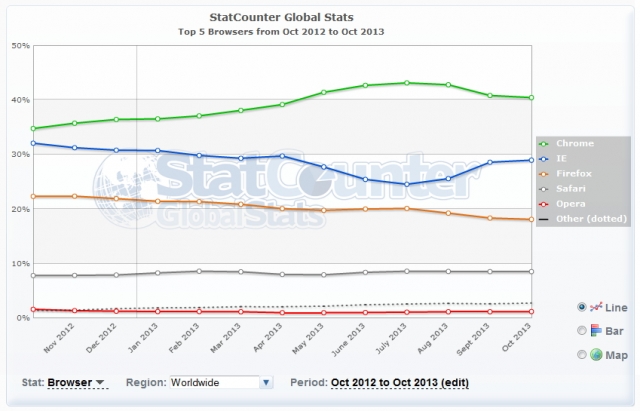
Task: Select the Map radio button
Action: (x=581, y=355)
